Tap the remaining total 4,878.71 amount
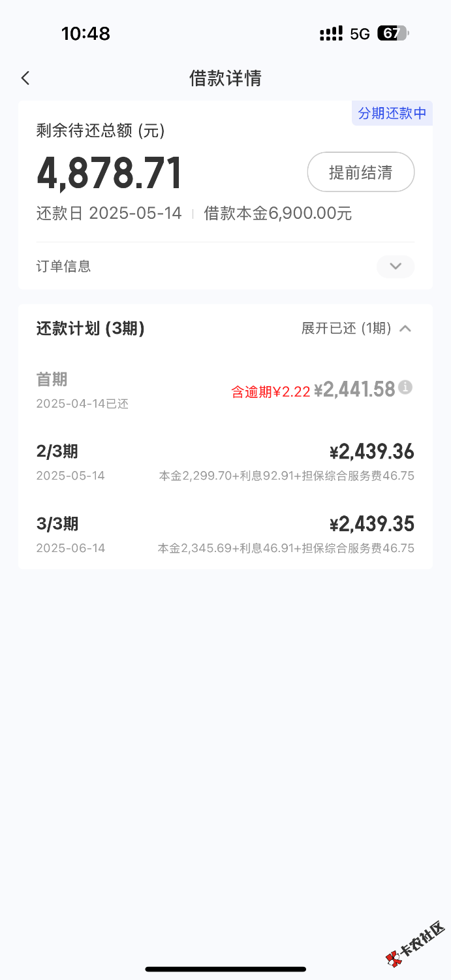Image resolution: width=451 pixels, height=980 pixels. pyautogui.click(x=110, y=174)
